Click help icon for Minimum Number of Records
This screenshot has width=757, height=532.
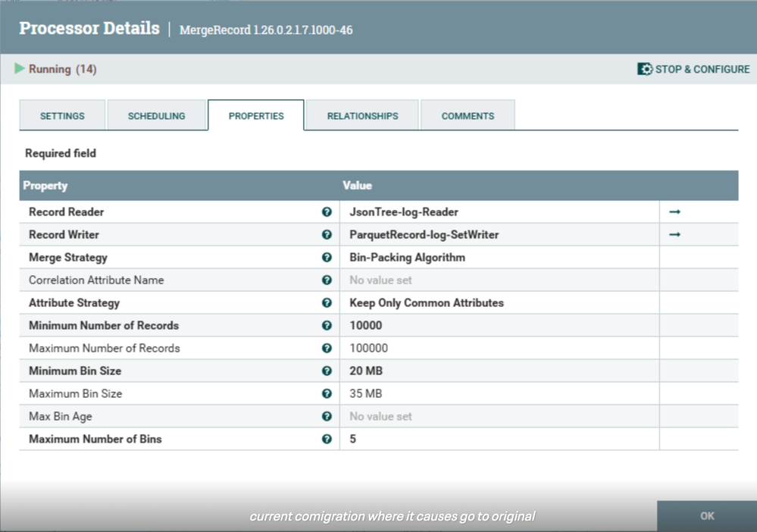(x=327, y=326)
